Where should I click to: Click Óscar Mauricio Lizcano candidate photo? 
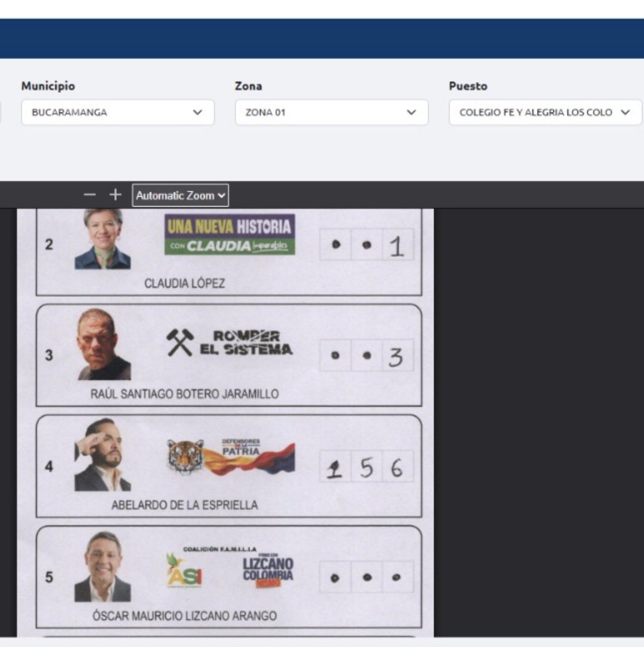click(x=103, y=566)
